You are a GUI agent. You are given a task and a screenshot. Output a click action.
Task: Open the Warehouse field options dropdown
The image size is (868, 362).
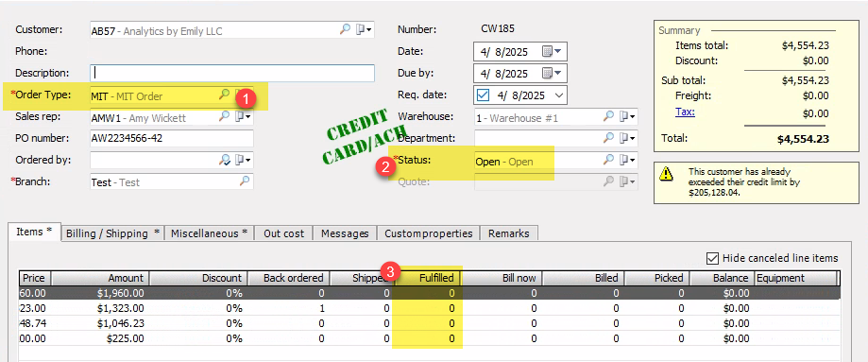pos(627,116)
